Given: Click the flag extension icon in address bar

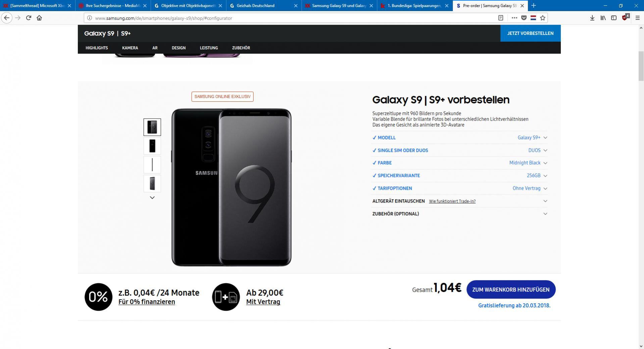Looking at the screenshot, I should pyautogui.click(x=533, y=18).
